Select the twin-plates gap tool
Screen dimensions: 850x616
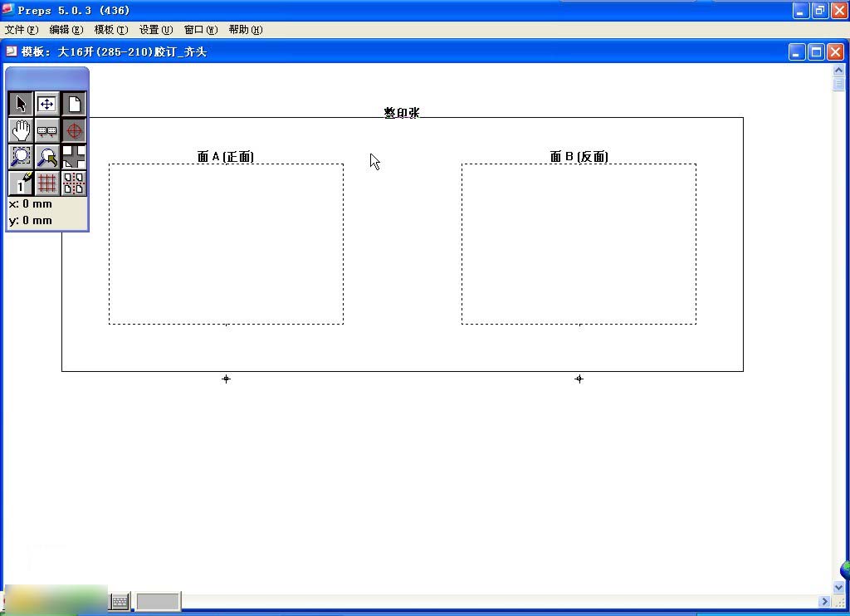[47, 130]
